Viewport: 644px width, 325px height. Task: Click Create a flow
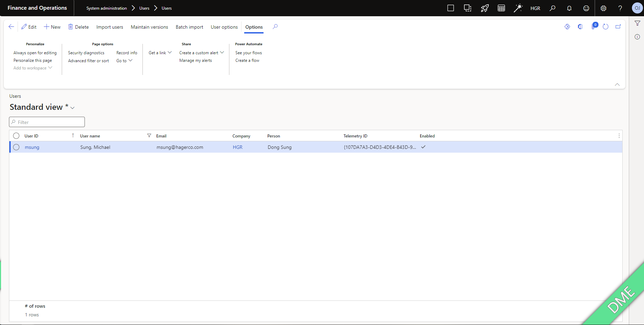click(247, 60)
